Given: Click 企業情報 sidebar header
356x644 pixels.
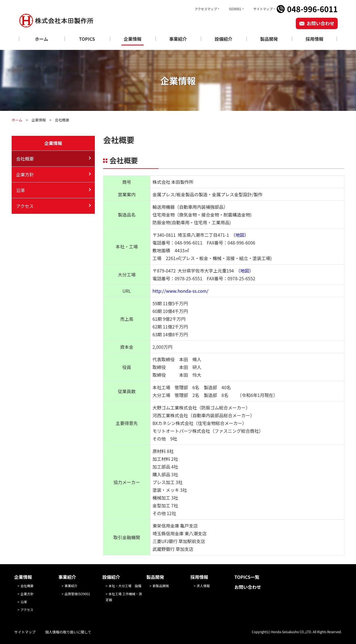Looking at the screenshot, I should pyautogui.click(x=53, y=143).
